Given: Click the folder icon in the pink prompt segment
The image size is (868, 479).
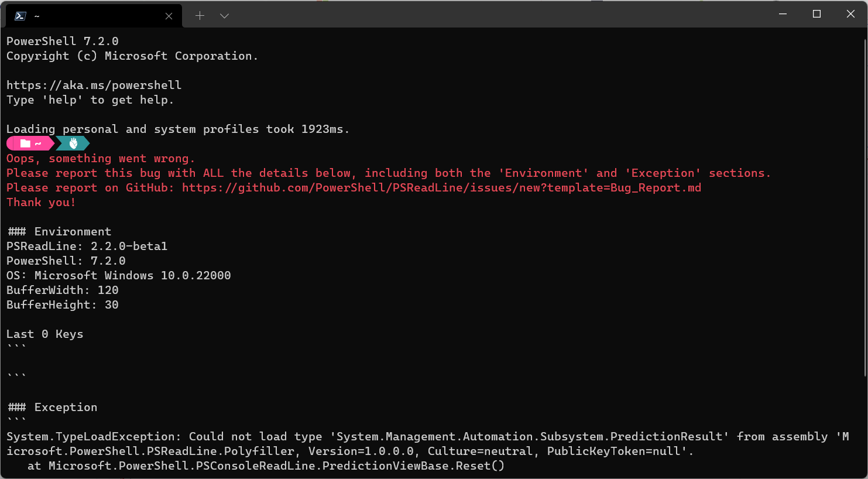Looking at the screenshot, I should click(x=25, y=143).
